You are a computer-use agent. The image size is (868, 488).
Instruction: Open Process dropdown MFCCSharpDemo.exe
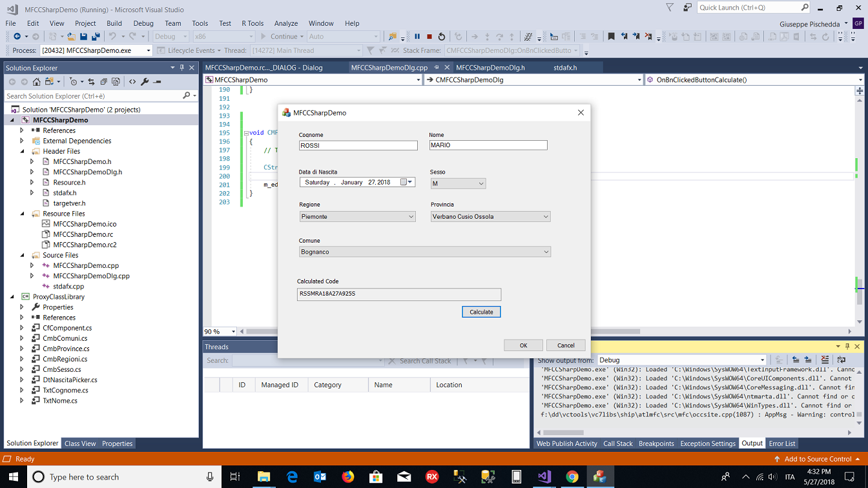click(x=96, y=50)
